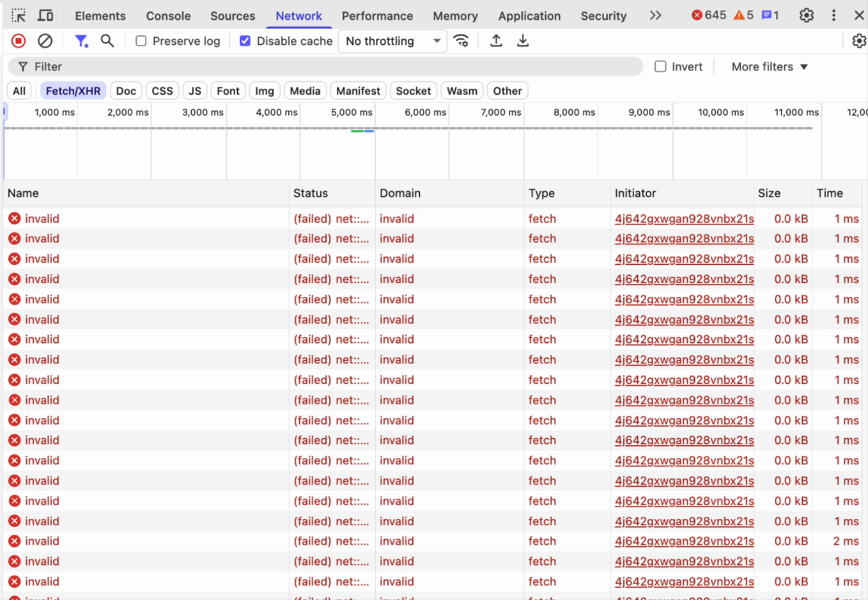868x600 pixels.
Task: Open the network search magnifier
Action: pyautogui.click(x=107, y=41)
